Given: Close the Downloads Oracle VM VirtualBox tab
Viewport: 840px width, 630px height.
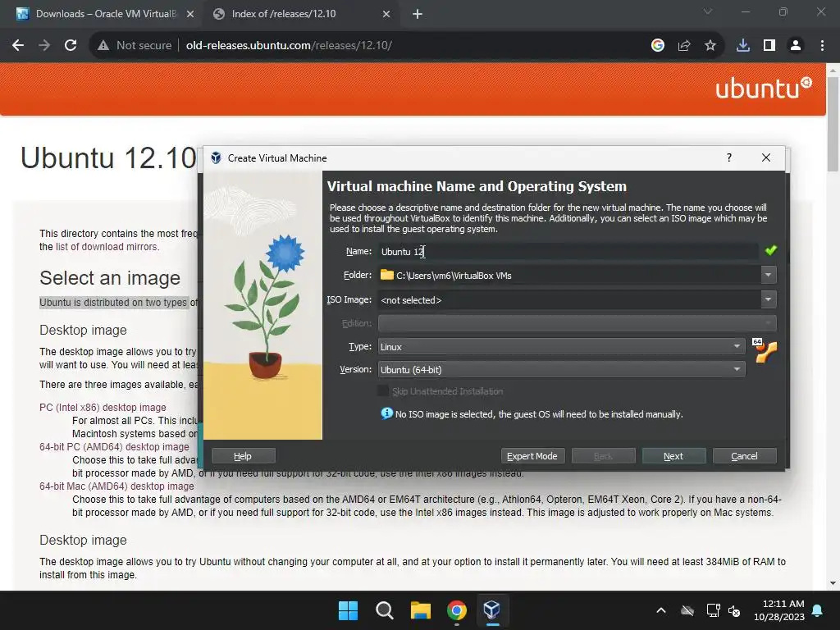Looking at the screenshot, I should click(x=190, y=14).
